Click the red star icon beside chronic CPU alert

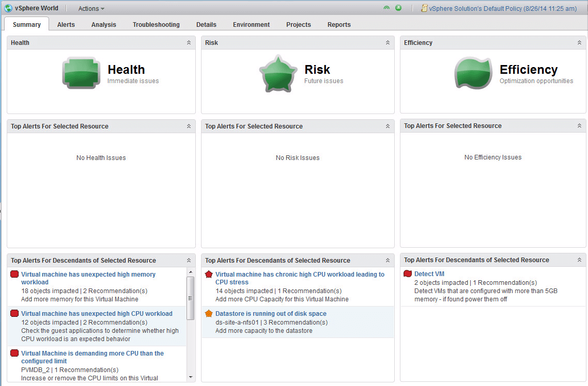tap(209, 275)
